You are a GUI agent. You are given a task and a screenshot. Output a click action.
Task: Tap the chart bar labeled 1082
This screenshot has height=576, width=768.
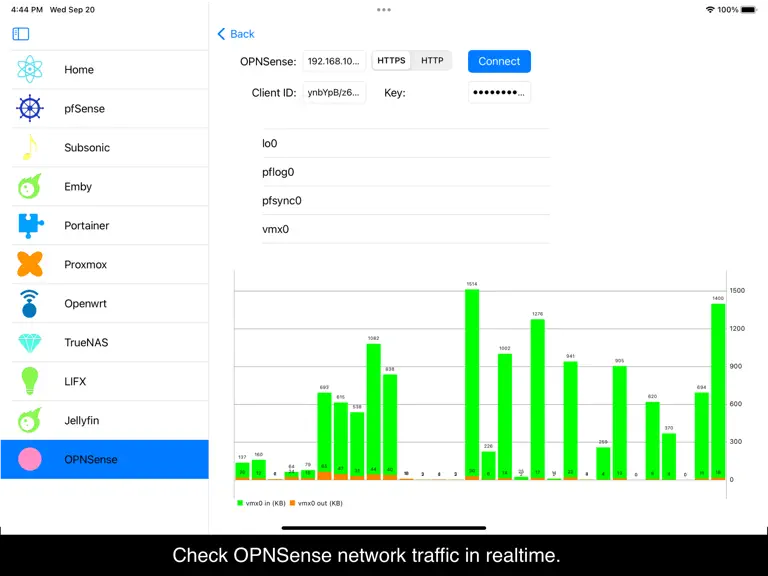point(374,411)
